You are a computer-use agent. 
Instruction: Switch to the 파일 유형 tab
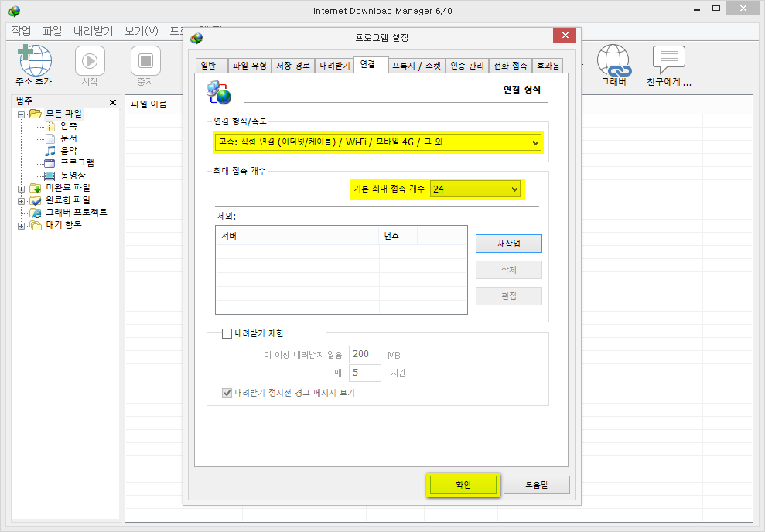pyautogui.click(x=249, y=66)
